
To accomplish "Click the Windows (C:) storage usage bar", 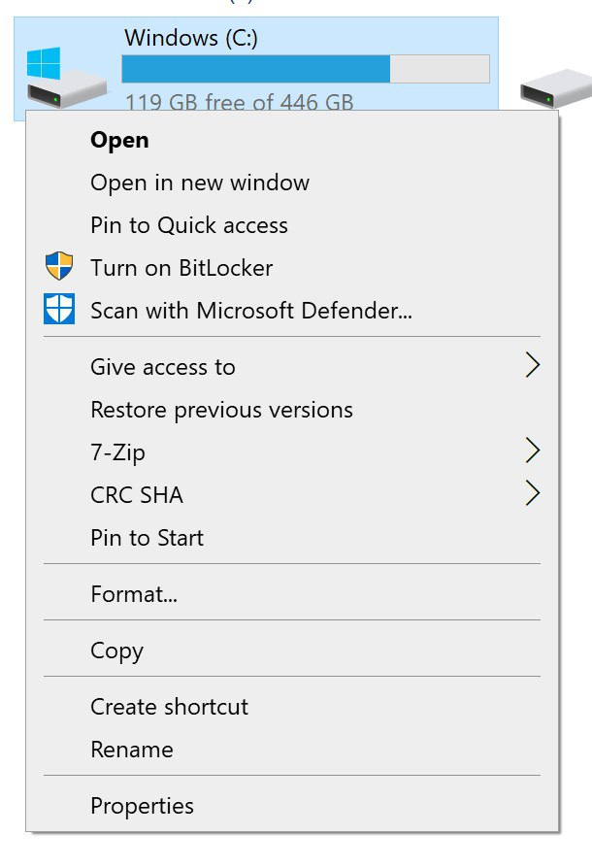I will (x=305, y=69).
